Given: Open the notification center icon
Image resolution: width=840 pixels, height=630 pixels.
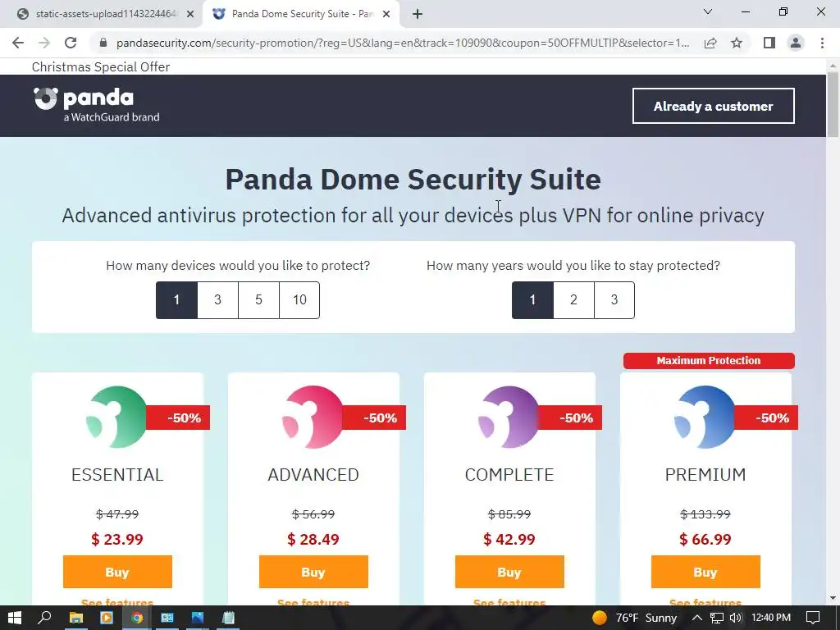Looking at the screenshot, I should coord(813,618).
